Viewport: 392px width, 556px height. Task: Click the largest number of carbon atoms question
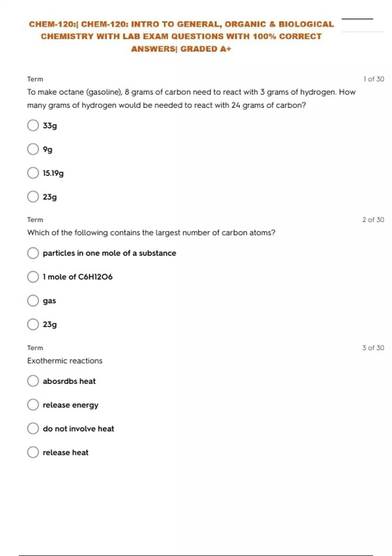click(x=151, y=233)
